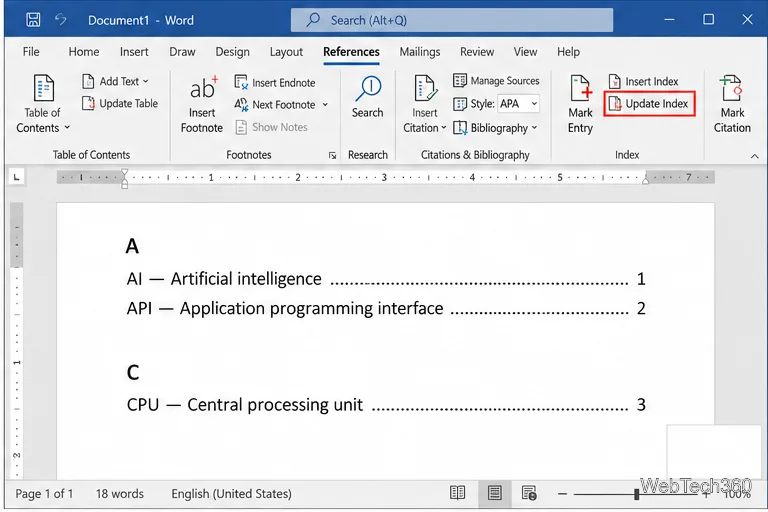Click the right indent marker on ruler
This screenshot has height=512, width=768.
(x=646, y=181)
